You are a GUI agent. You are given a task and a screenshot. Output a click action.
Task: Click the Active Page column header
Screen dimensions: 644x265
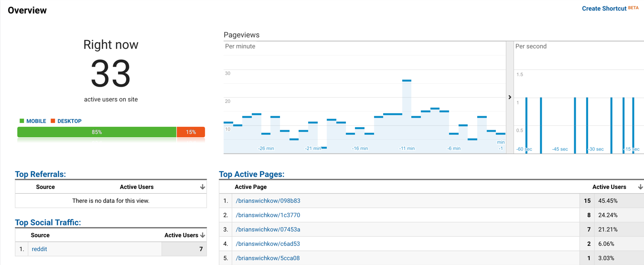coord(250,187)
